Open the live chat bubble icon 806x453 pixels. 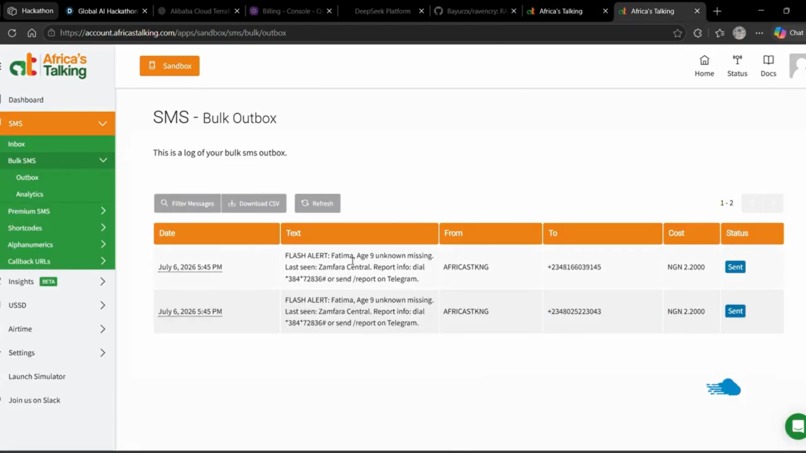pyautogui.click(x=796, y=426)
